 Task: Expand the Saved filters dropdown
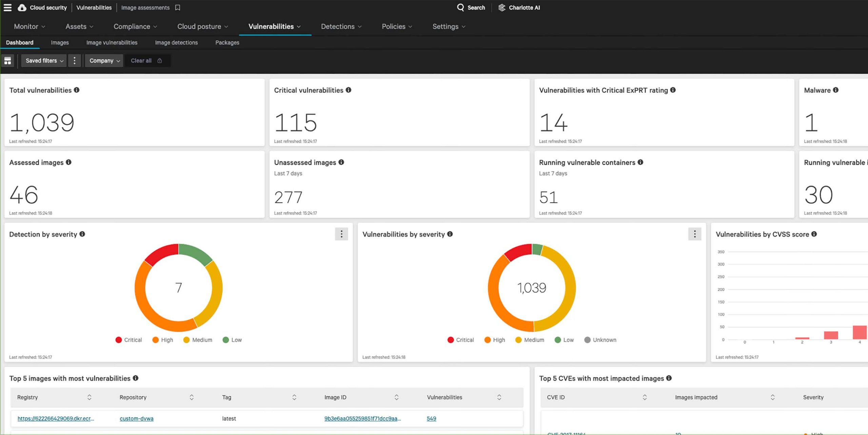43,60
